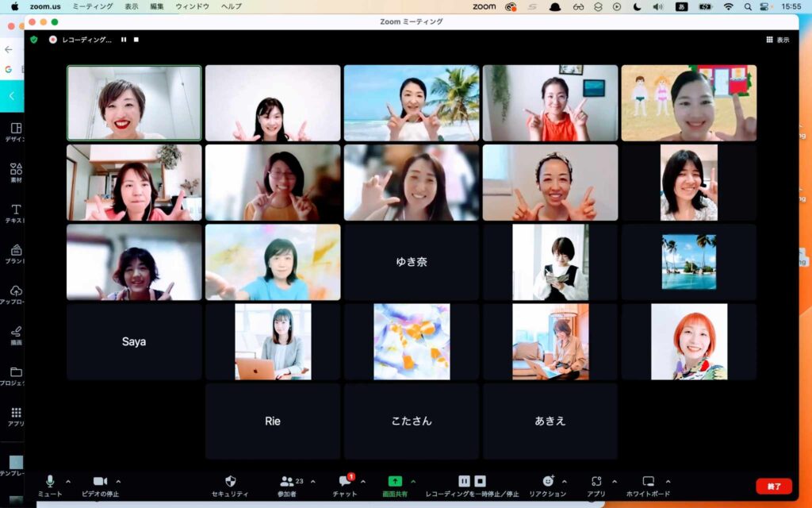This screenshot has height=508, width=812.
Task: Click the security shield icon (セキュリティ)
Action: (231, 481)
